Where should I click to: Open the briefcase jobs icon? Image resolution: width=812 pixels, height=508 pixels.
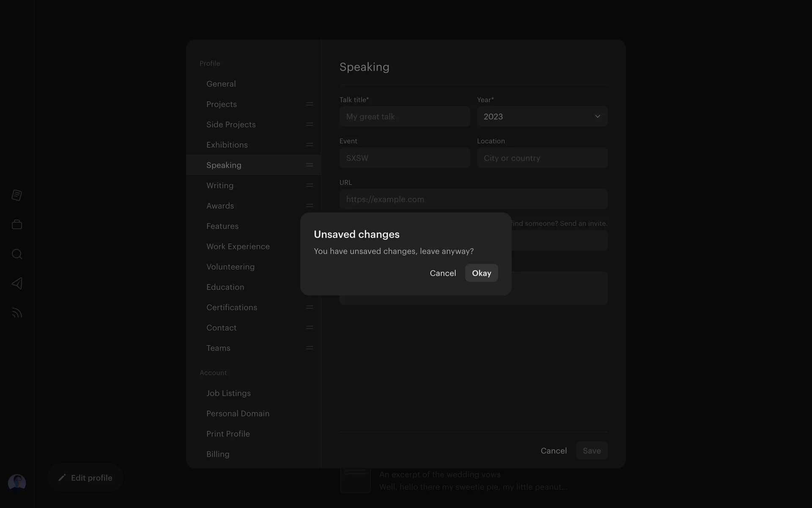tap(17, 224)
